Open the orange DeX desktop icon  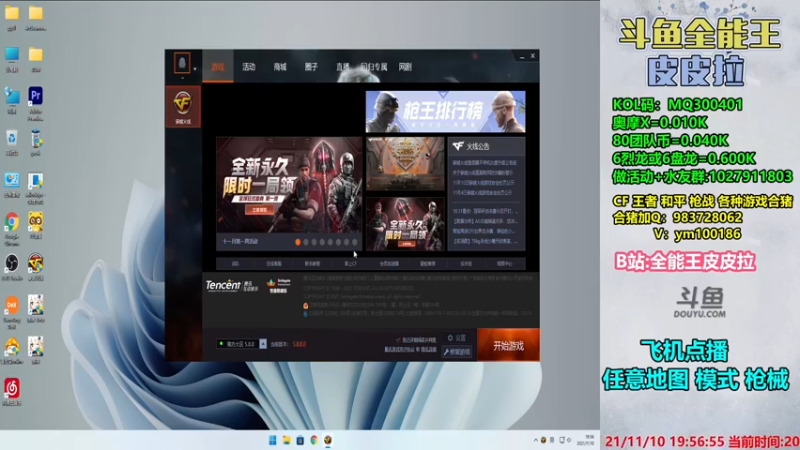tap(12, 305)
